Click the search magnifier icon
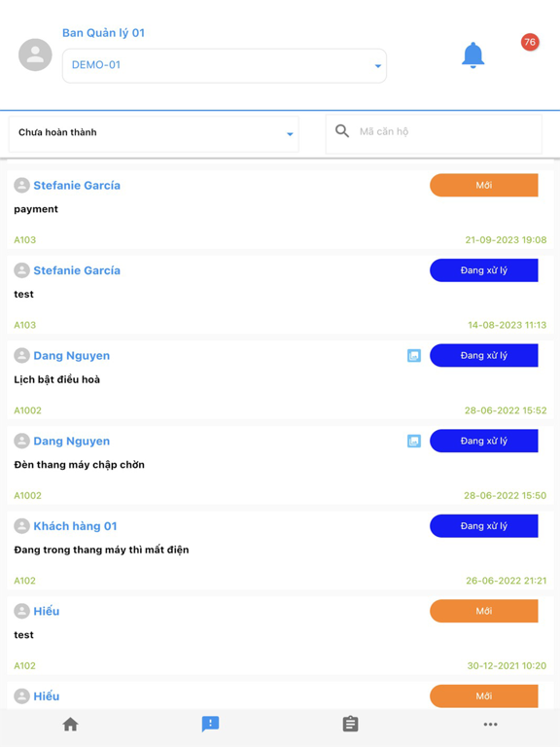This screenshot has width=560, height=747. (x=342, y=131)
